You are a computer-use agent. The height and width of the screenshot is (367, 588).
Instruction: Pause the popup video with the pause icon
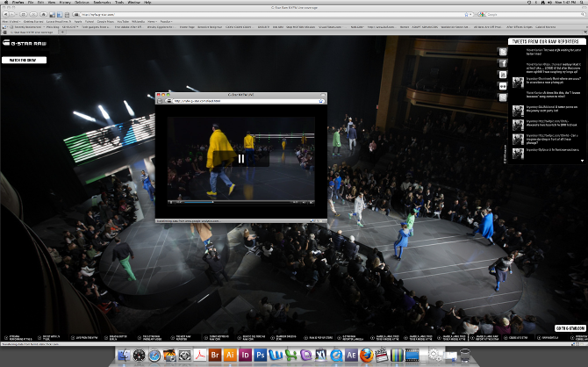pos(241,159)
